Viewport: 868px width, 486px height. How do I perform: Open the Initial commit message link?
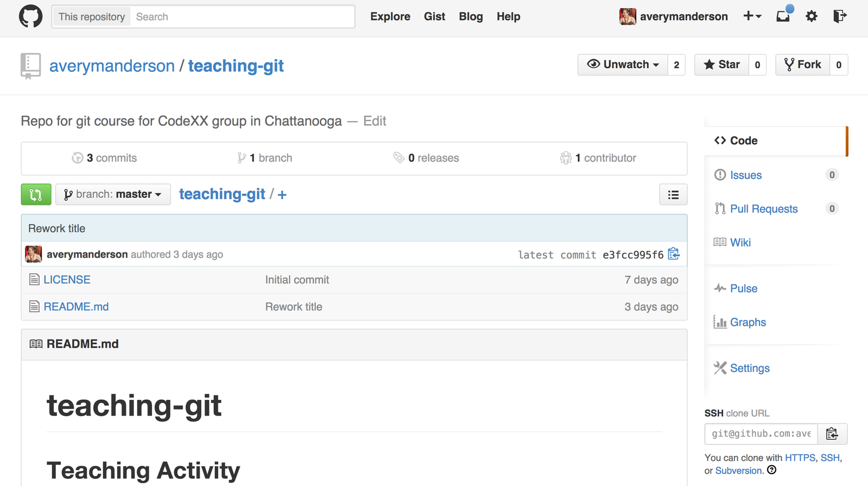[x=297, y=279]
